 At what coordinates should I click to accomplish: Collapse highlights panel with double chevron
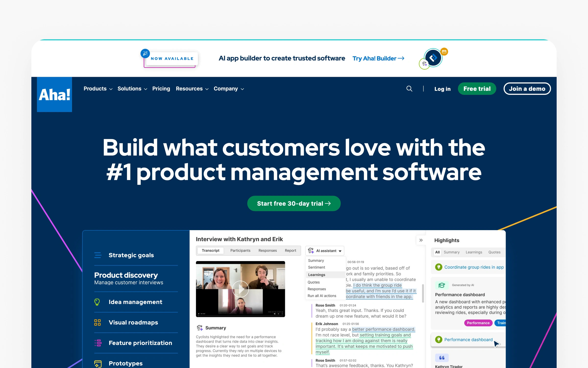click(421, 240)
